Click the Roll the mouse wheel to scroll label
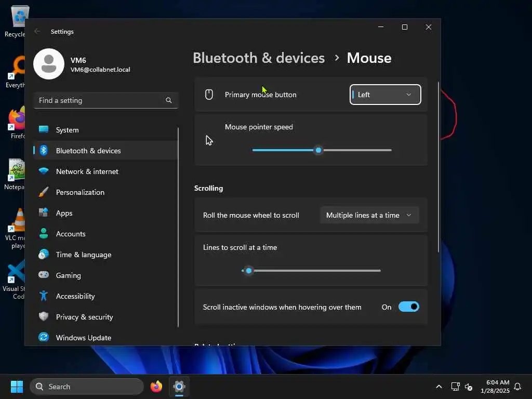 (x=251, y=215)
